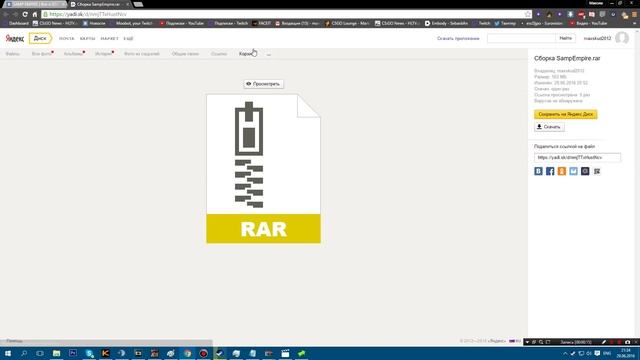Bookmark the page with star icon

coord(527,14)
